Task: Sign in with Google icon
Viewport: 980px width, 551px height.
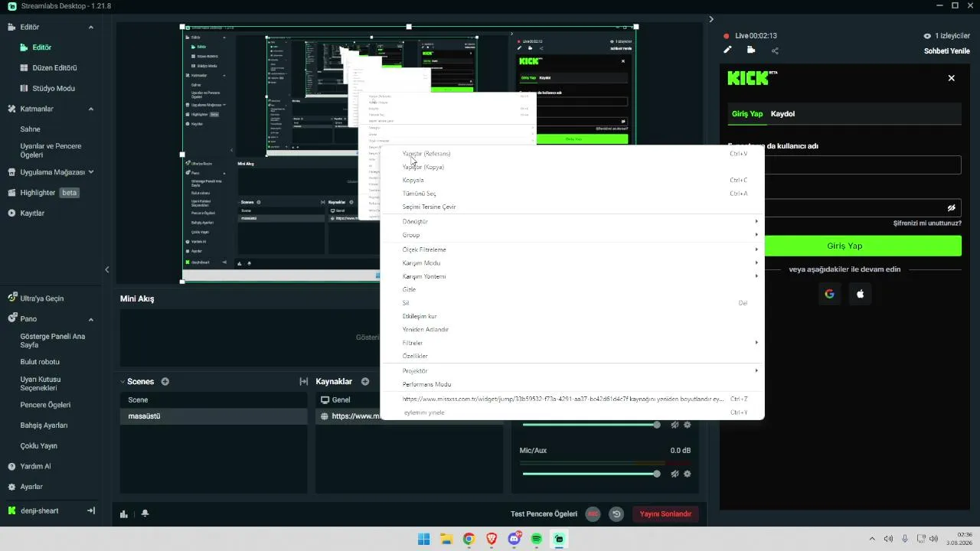Action: click(x=829, y=294)
